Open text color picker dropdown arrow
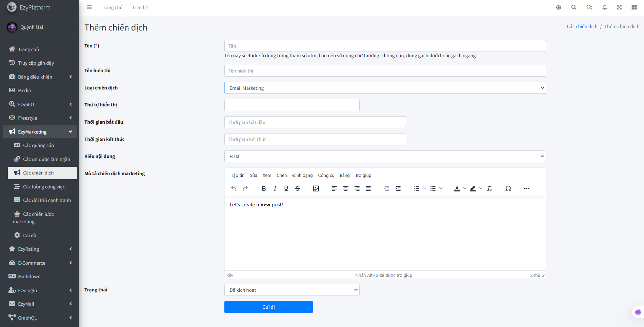The image size is (644, 327). coord(465,188)
